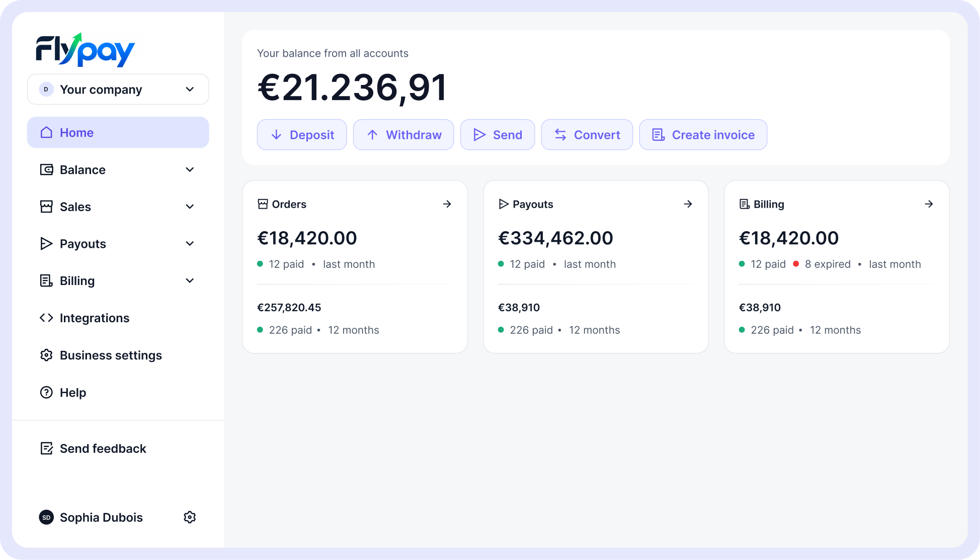Image resolution: width=980 pixels, height=560 pixels.
Task: Click Billing card €38,910 amount
Action: [760, 308]
